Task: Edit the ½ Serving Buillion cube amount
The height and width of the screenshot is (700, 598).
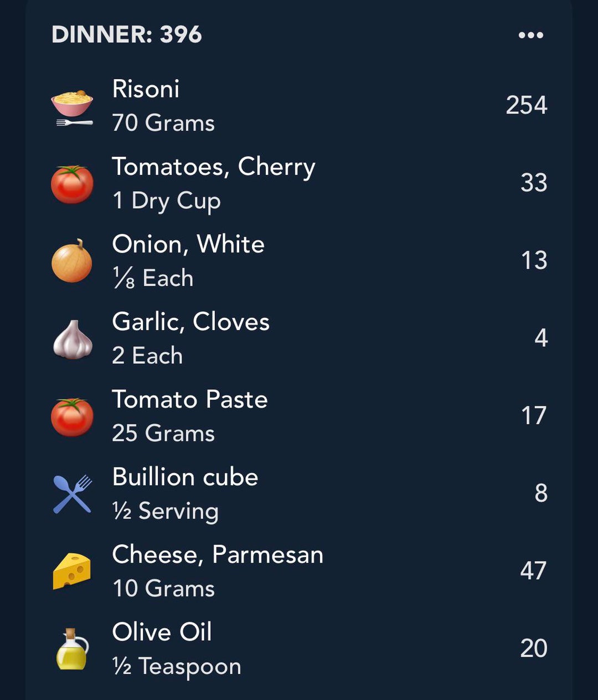Action: pos(165,511)
